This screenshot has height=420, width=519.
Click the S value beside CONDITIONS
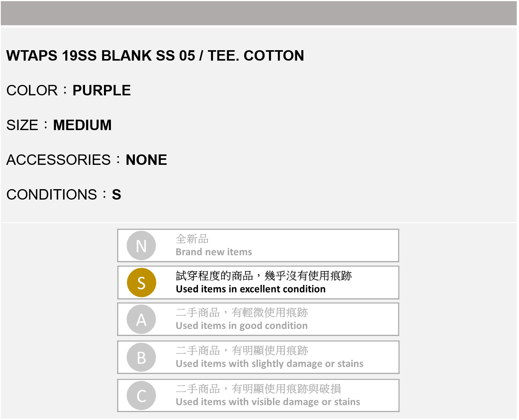click(116, 195)
